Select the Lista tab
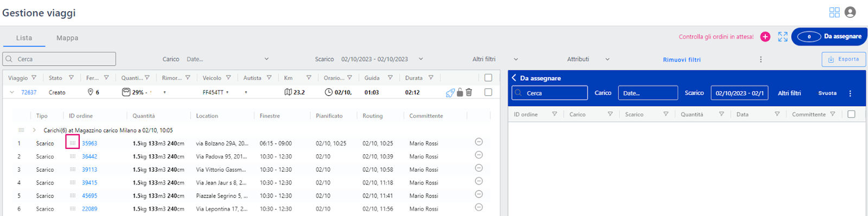 (24, 38)
